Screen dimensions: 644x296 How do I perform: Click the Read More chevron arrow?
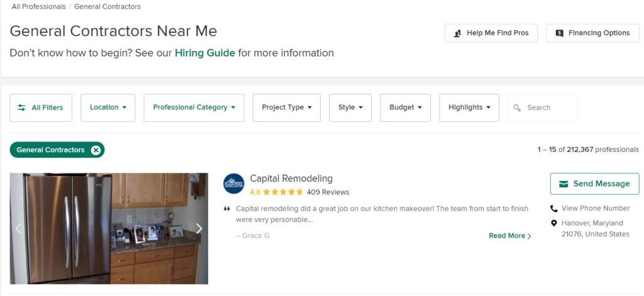tap(529, 236)
